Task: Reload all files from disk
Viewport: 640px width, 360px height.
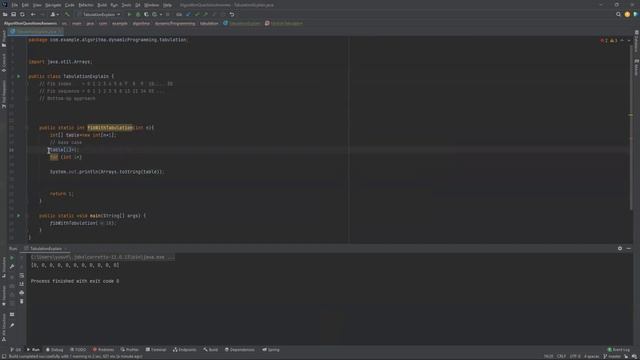Action: tap(22, 14)
